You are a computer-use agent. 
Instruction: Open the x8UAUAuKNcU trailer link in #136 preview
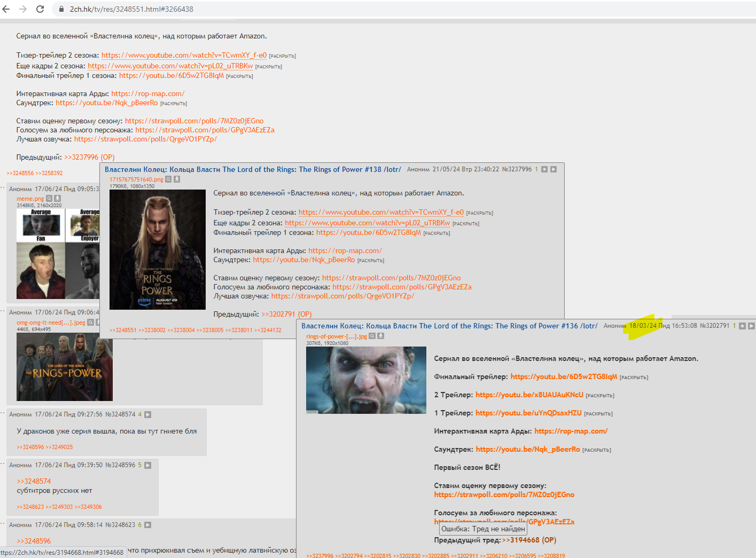point(529,395)
